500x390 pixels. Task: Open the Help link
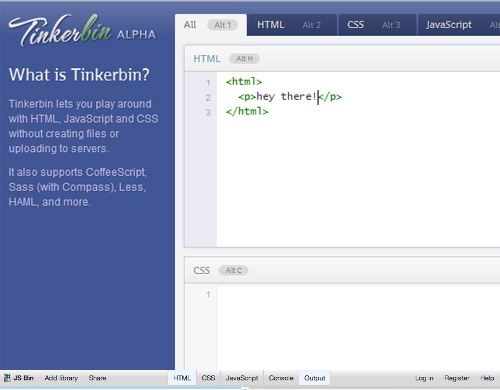tap(487, 378)
